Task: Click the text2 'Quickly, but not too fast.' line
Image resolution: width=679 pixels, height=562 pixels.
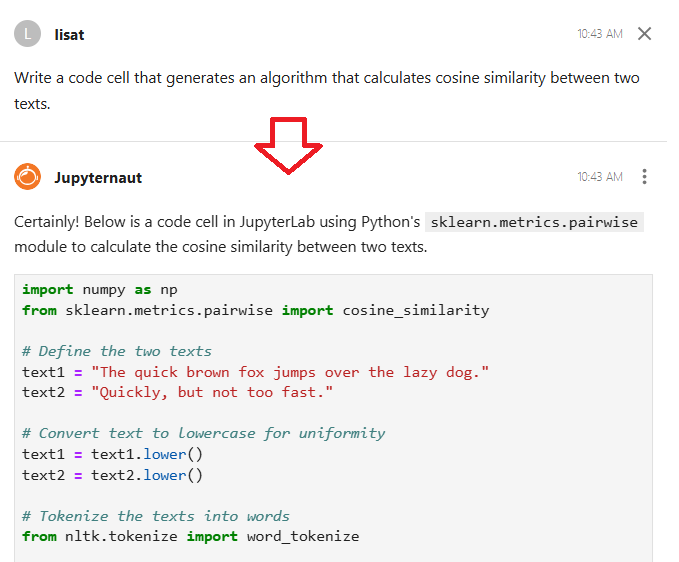Action: point(178,392)
